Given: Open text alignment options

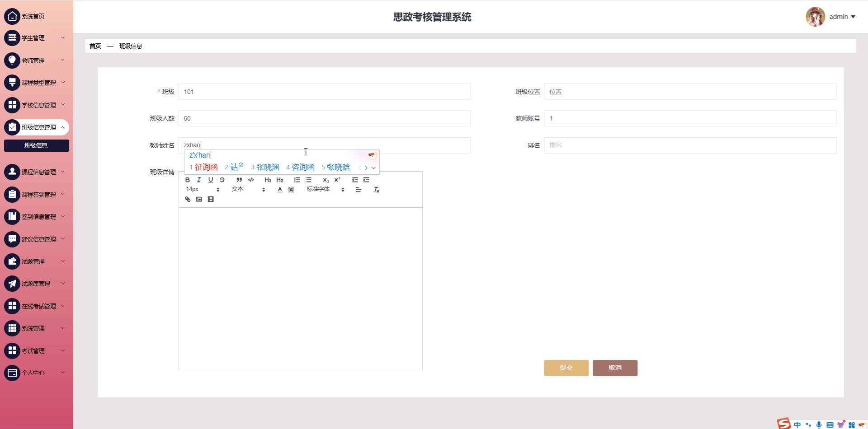Looking at the screenshot, I should coord(359,190).
